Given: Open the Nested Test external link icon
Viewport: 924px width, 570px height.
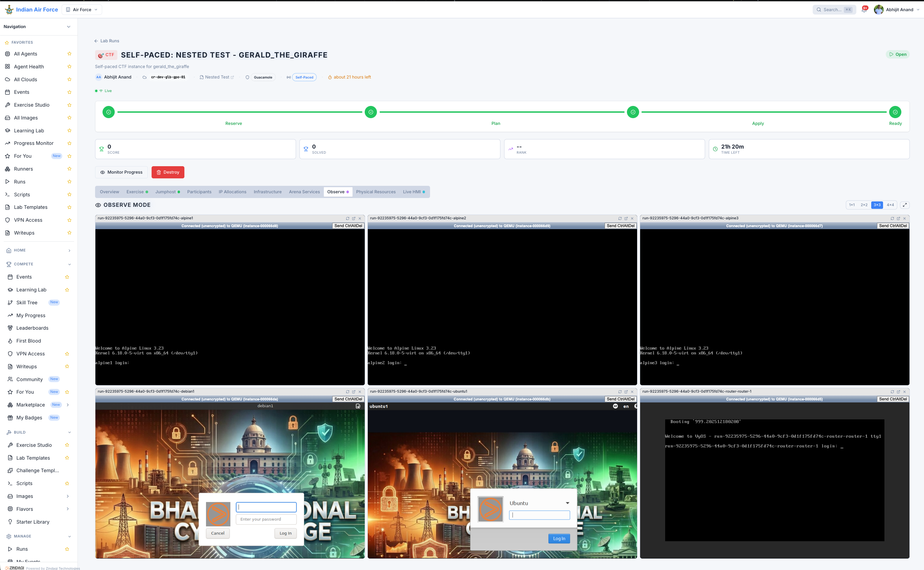Looking at the screenshot, I should [x=232, y=77].
